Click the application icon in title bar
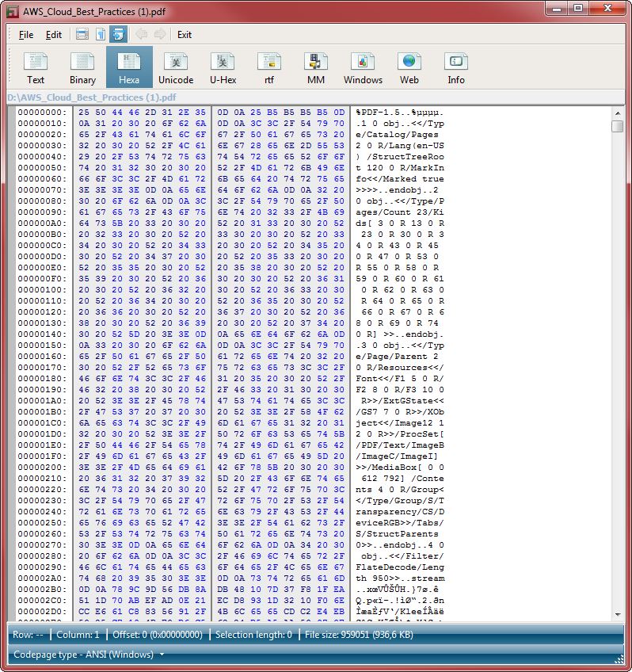This screenshot has width=632, height=672. click(13, 12)
